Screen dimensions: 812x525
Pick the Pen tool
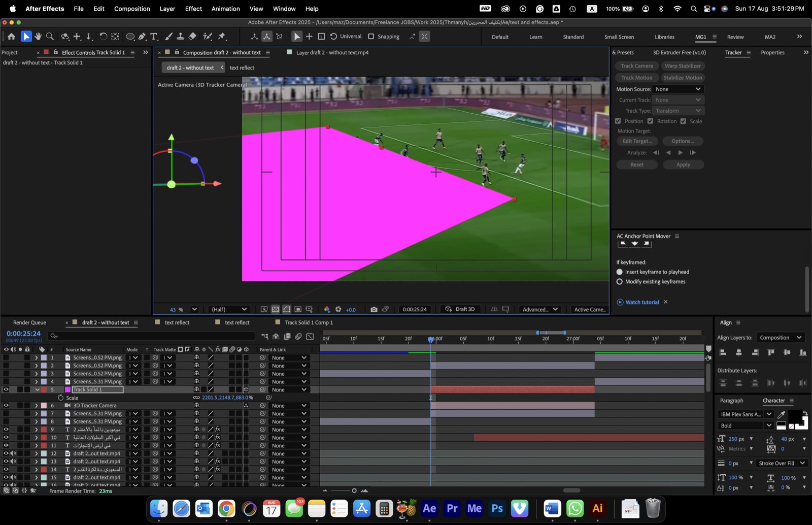point(142,37)
